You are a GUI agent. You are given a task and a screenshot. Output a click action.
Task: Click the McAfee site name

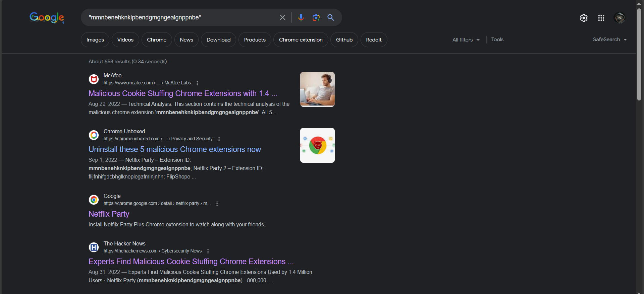pyautogui.click(x=112, y=76)
